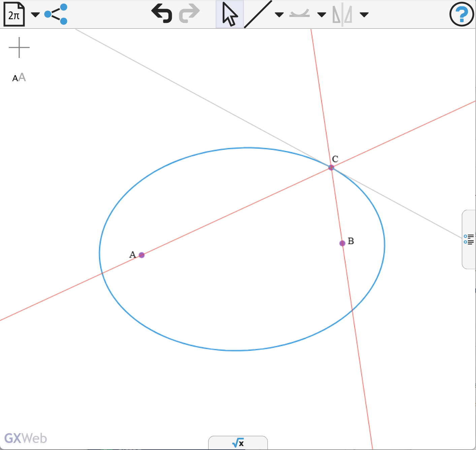The width and height of the screenshot is (476, 450).
Task: Open the new document 2π file icon
Action: pyautogui.click(x=14, y=14)
